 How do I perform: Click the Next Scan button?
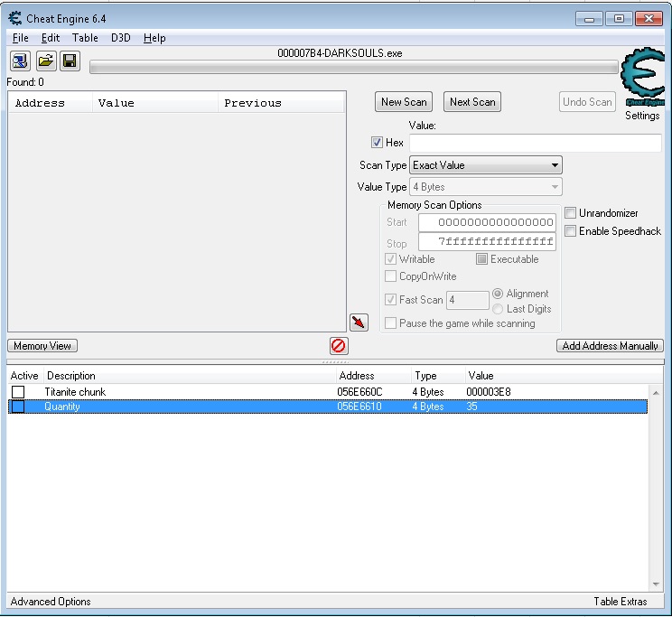pyautogui.click(x=472, y=102)
